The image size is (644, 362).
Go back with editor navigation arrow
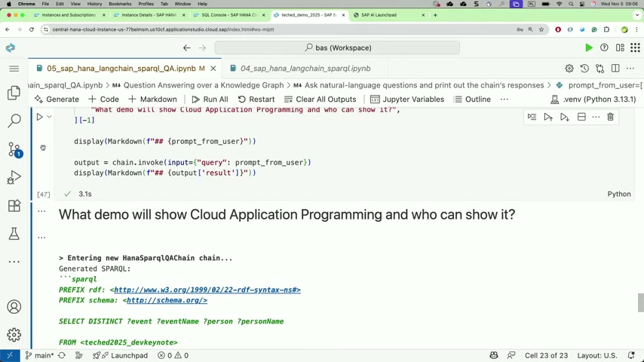pos(187,48)
